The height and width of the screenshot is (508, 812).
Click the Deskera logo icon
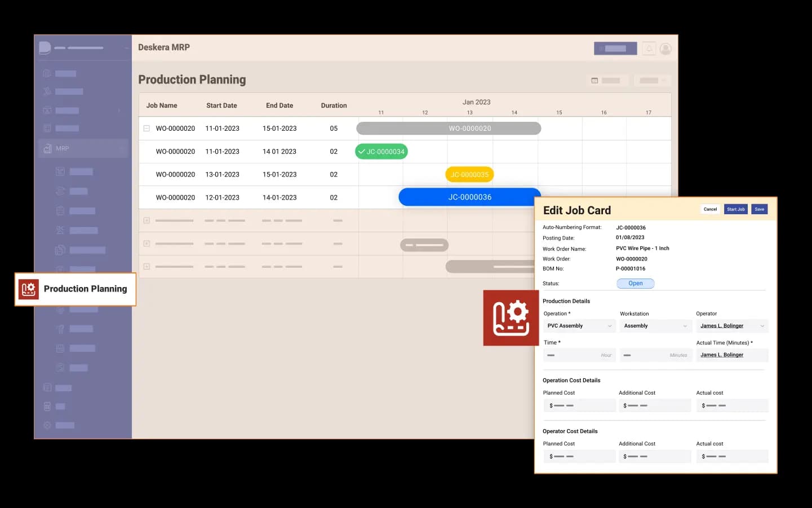click(x=45, y=48)
